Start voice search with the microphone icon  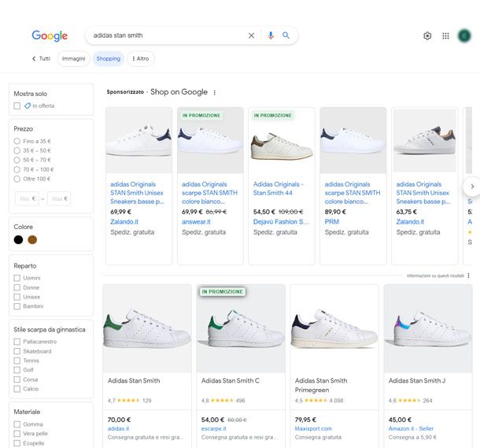pyautogui.click(x=271, y=35)
